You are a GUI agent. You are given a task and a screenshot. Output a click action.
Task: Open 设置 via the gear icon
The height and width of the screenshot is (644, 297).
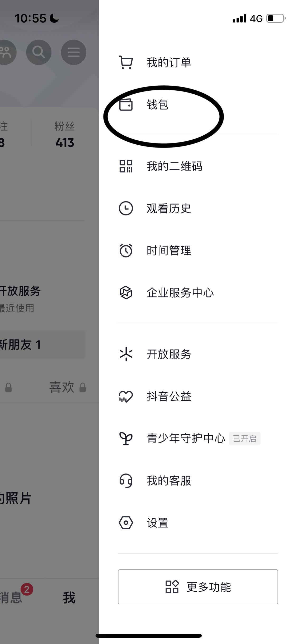[126, 522]
